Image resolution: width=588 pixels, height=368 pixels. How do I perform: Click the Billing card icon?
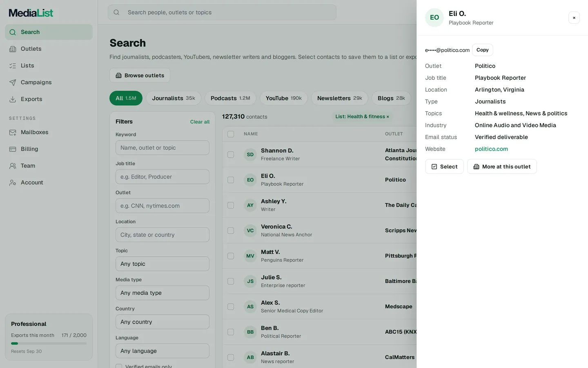coord(13,149)
